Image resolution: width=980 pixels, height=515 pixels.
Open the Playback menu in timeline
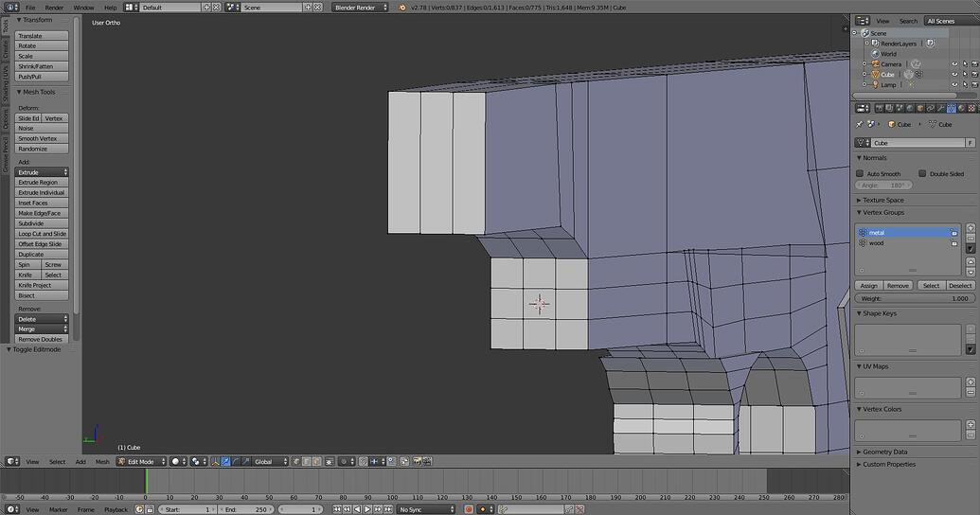pos(116,510)
